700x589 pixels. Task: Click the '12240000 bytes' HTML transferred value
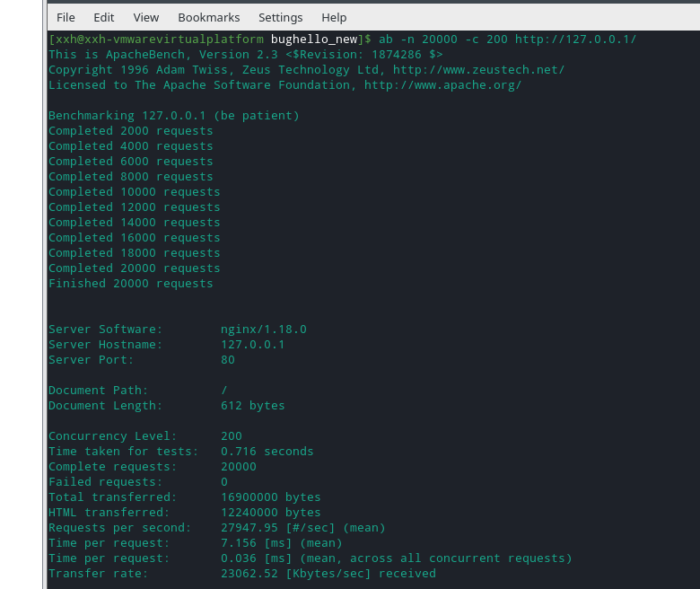click(x=270, y=512)
